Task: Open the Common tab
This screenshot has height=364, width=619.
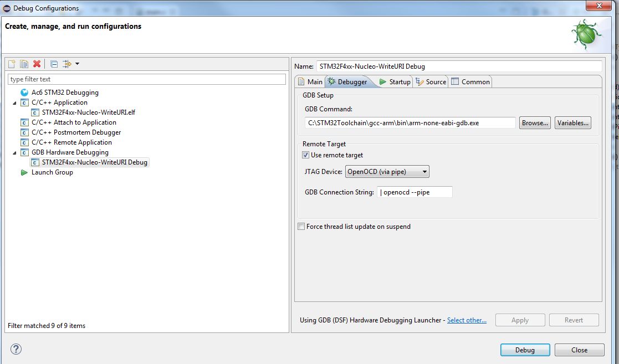Action: click(x=470, y=82)
